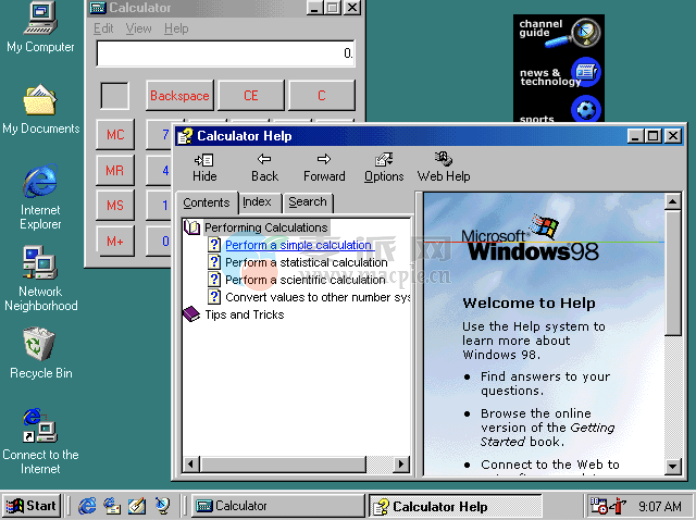696x520 pixels.
Task: Click scroll left arrow in Contents pane
Action: point(191,464)
